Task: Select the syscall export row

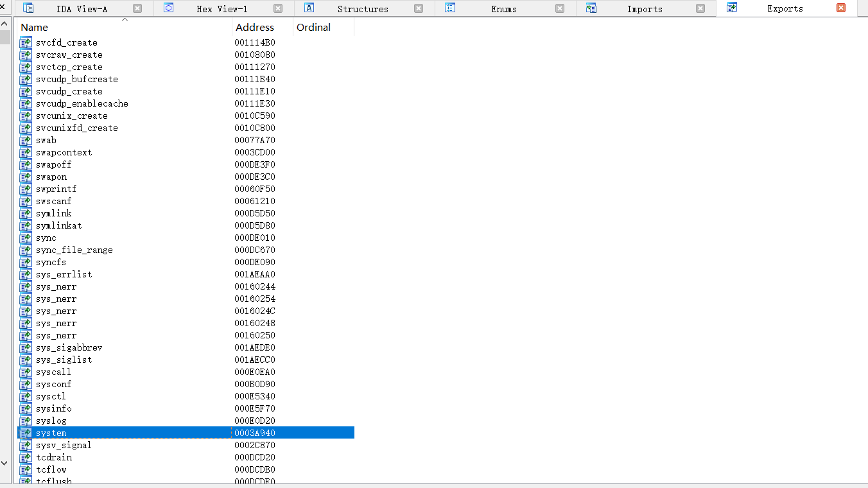Action: pos(186,372)
